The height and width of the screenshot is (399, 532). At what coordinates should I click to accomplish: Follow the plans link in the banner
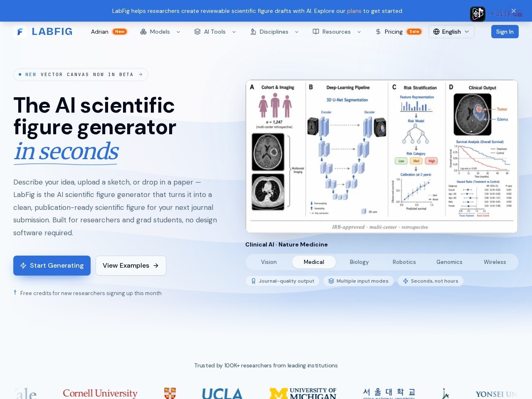[x=354, y=11]
